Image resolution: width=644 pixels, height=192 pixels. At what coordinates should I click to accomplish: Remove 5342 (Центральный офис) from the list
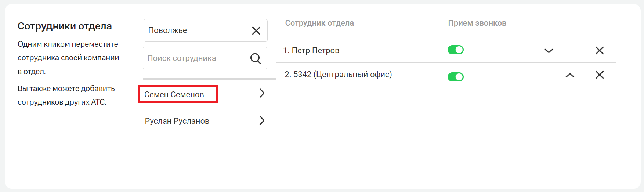pos(599,75)
